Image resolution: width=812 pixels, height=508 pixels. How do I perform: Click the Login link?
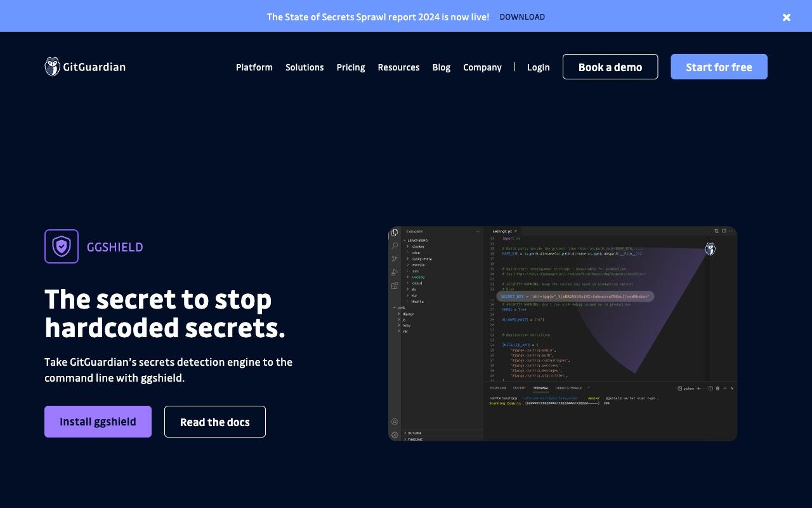point(539,67)
